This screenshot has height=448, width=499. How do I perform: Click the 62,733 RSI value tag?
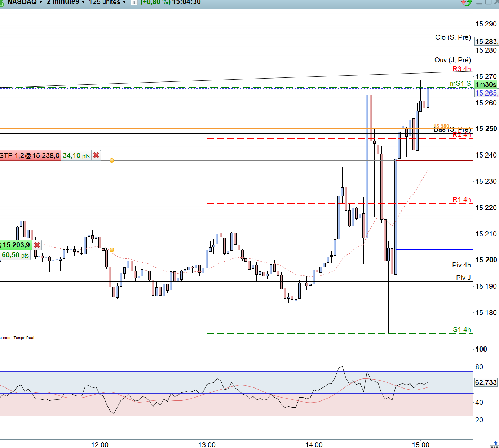(486, 382)
